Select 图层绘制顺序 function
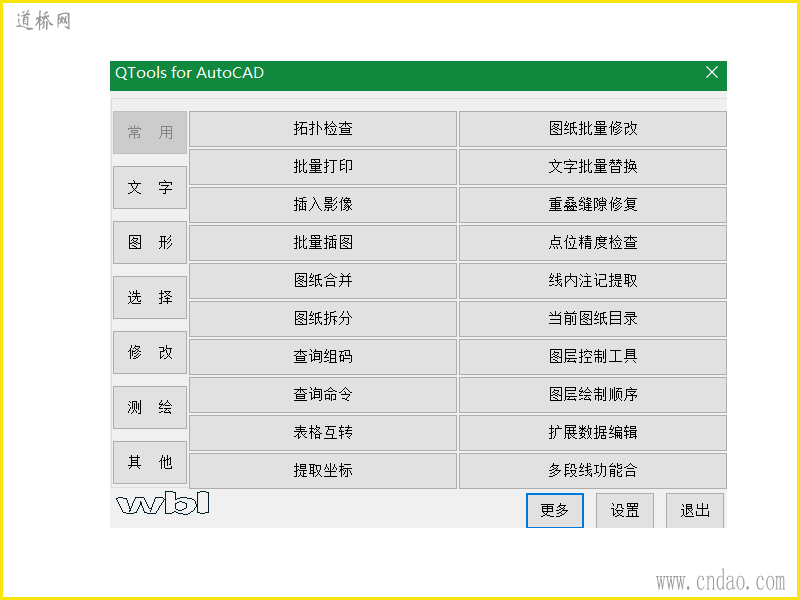Viewport: 800px width, 600px height. [593, 395]
